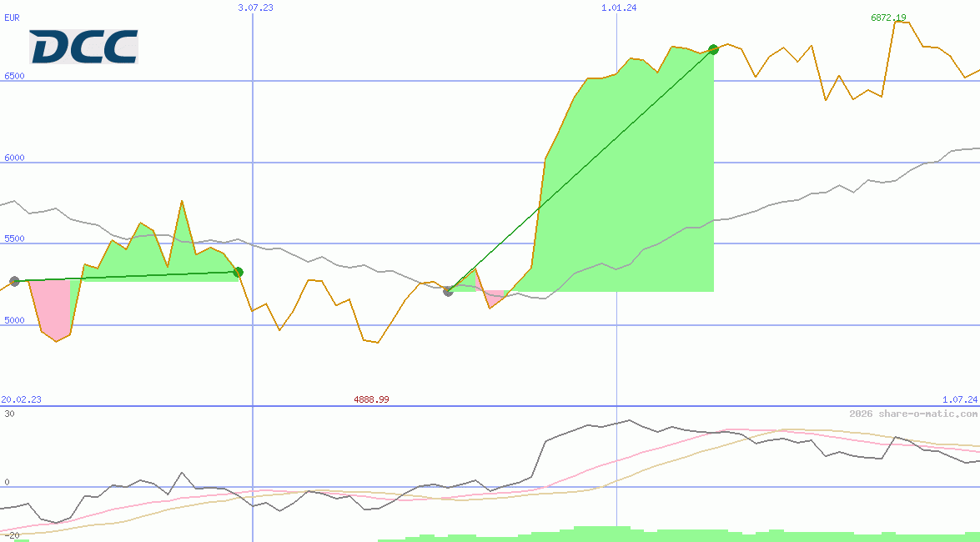Image resolution: width=980 pixels, height=542 pixels.
Task: Select the gray anchor dot near mid-chart
Action: [x=448, y=291]
